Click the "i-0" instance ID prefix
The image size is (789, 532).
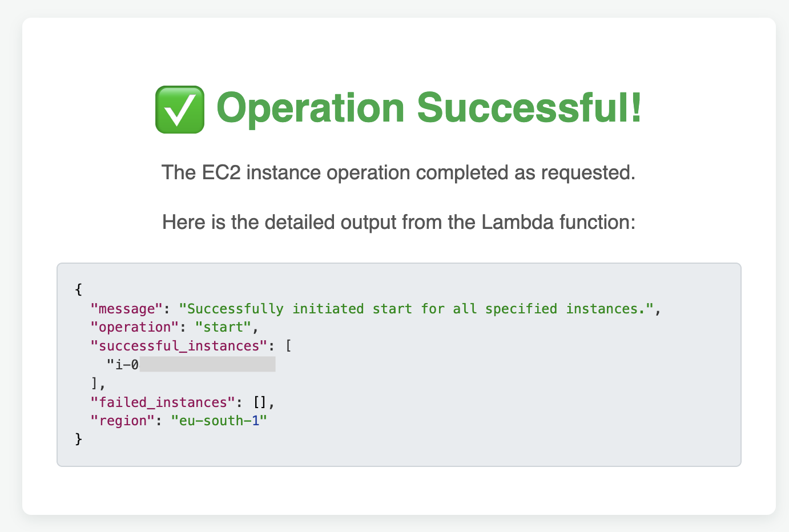[x=123, y=365]
